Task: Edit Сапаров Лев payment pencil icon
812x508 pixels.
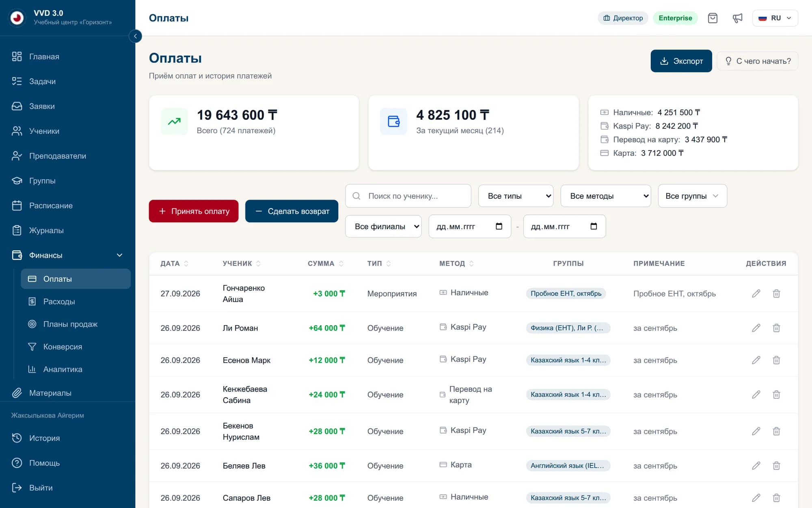Action: click(x=756, y=498)
